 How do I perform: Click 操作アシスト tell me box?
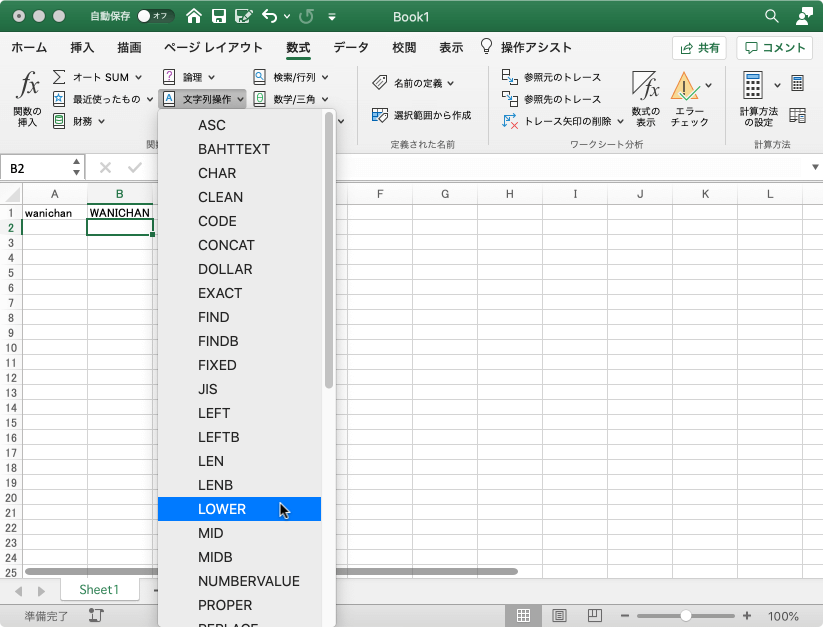tap(526, 47)
